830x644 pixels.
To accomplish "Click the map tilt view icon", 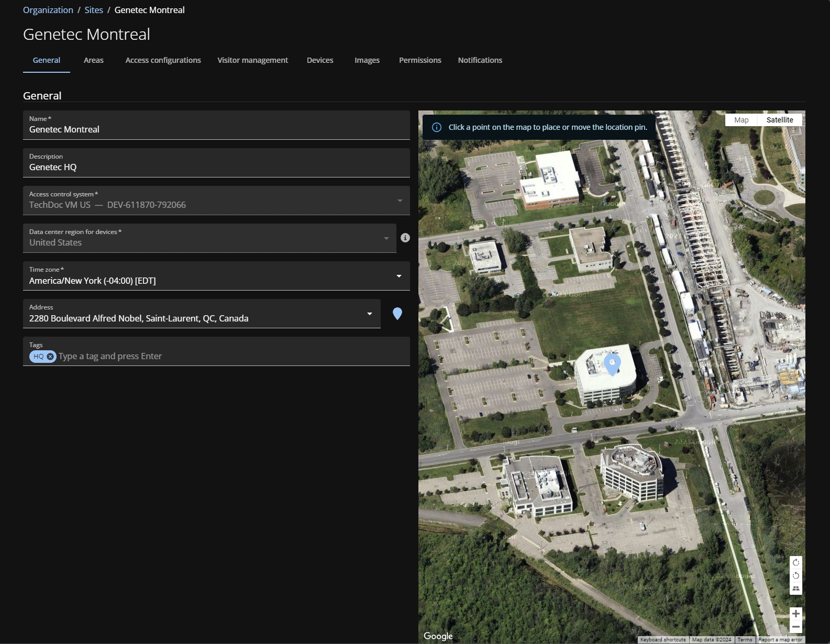I will pyautogui.click(x=795, y=589).
